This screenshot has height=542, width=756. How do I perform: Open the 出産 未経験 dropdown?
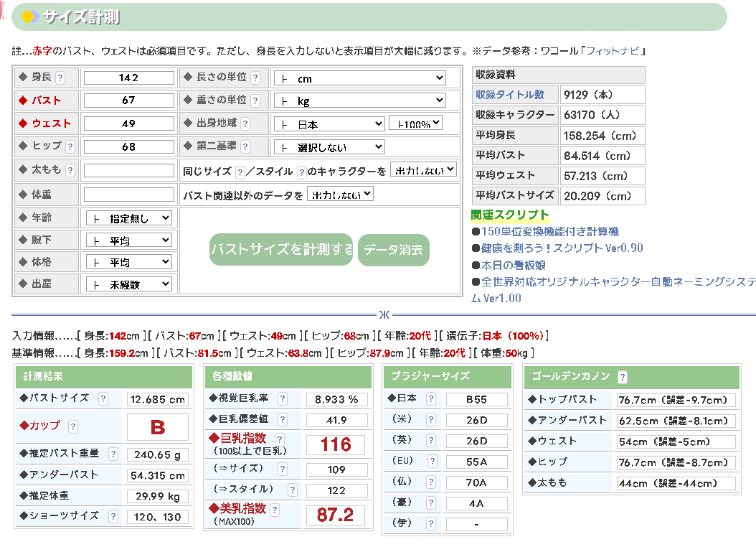(129, 285)
